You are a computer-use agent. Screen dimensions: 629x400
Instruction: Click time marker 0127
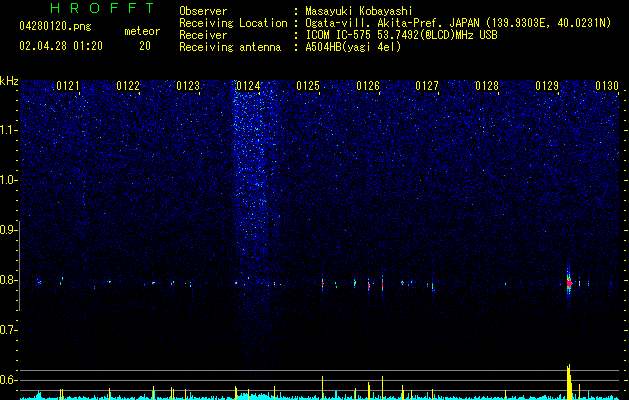[x=427, y=86]
